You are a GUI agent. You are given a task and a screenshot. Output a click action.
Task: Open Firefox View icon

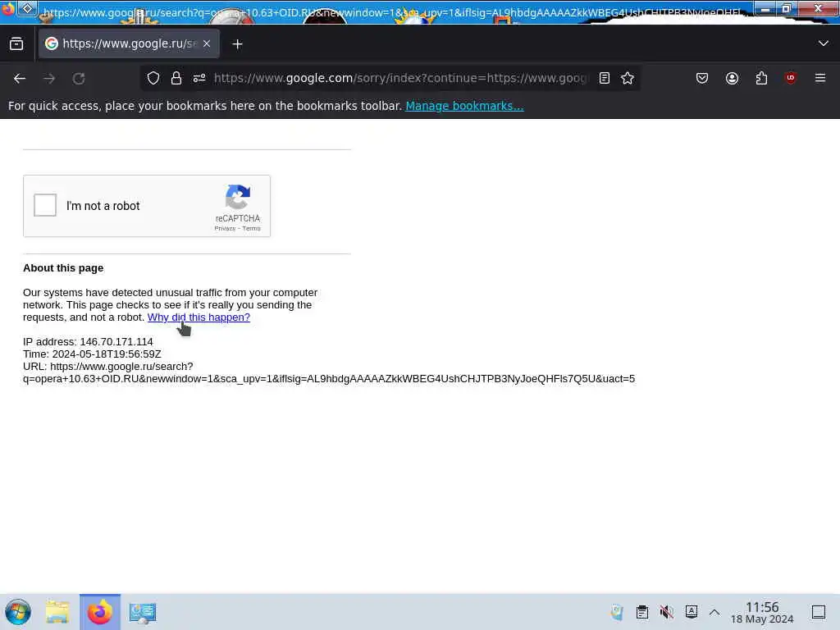pyautogui.click(x=16, y=44)
